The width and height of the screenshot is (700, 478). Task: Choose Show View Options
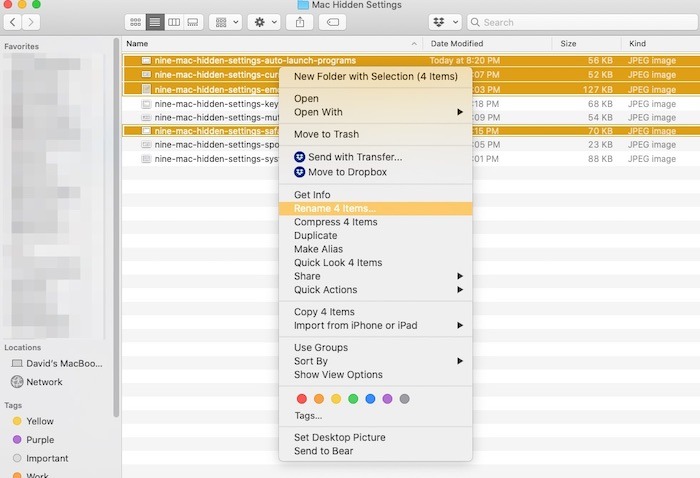pos(375,374)
